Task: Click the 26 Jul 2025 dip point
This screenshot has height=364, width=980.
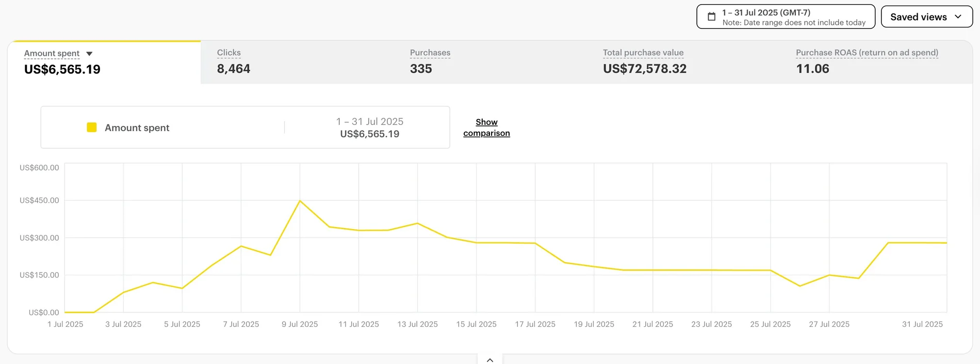Action: pyautogui.click(x=800, y=286)
